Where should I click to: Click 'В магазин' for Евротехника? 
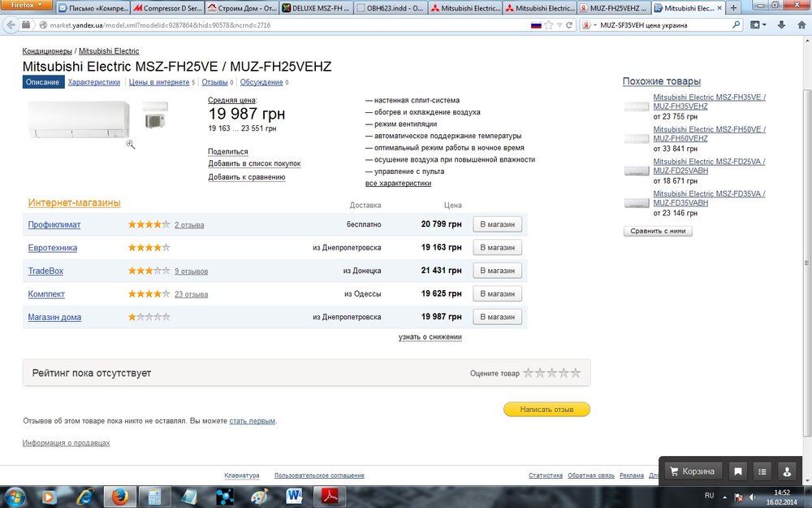click(497, 247)
